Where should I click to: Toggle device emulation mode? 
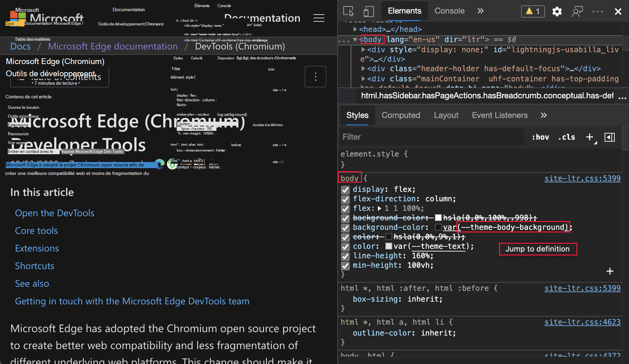click(368, 11)
